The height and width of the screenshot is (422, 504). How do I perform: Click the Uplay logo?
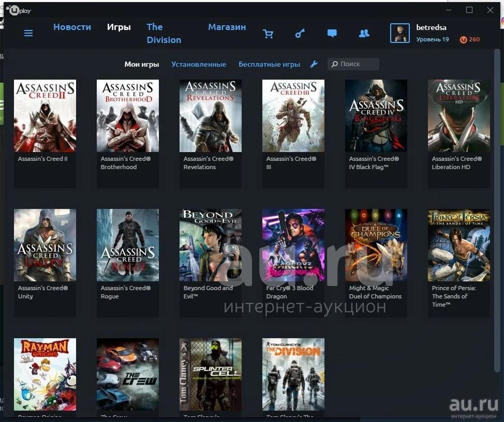pos(19,10)
